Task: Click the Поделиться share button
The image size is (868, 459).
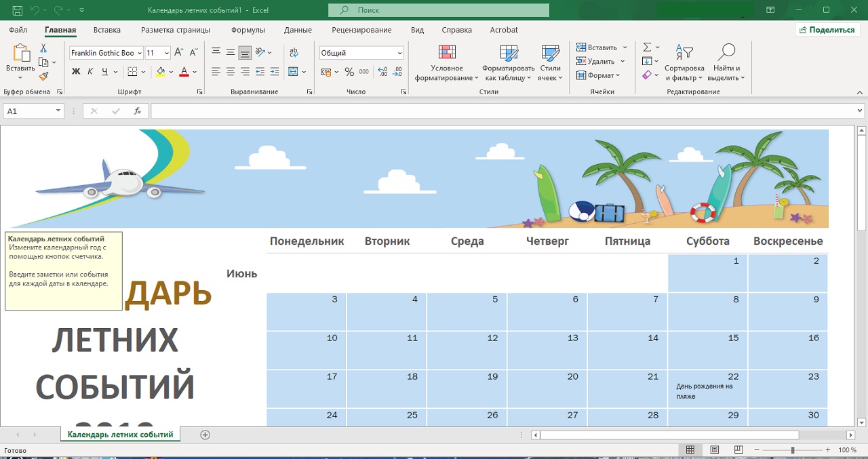Action: [827, 30]
